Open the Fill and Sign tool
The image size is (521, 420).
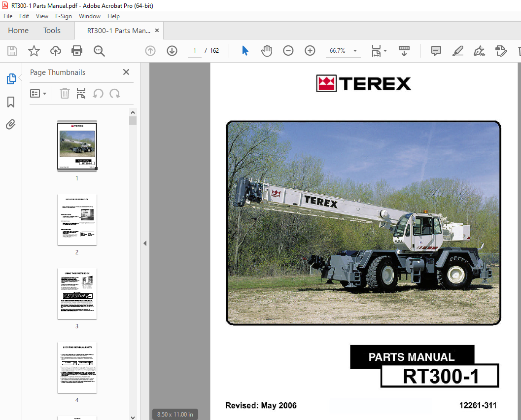tap(479, 51)
